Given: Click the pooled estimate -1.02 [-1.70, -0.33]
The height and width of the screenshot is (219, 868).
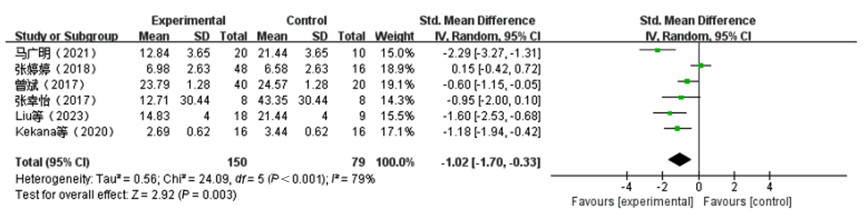Looking at the screenshot, I should pyautogui.click(x=490, y=162).
